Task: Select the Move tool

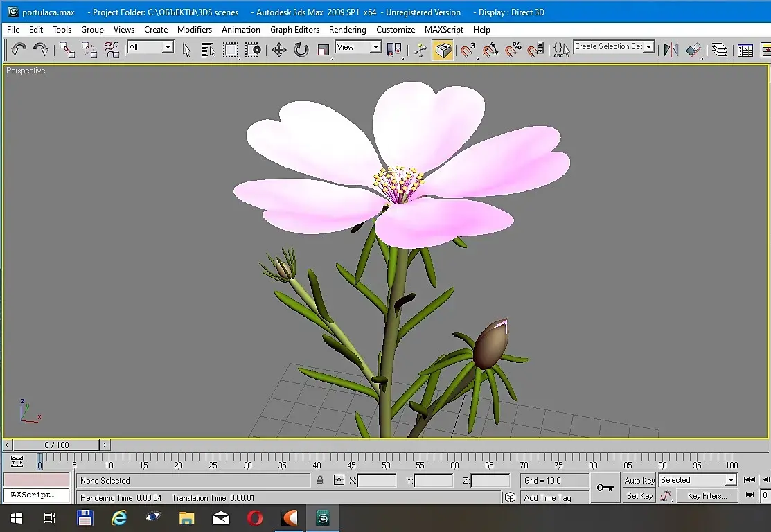Action: 278,50
